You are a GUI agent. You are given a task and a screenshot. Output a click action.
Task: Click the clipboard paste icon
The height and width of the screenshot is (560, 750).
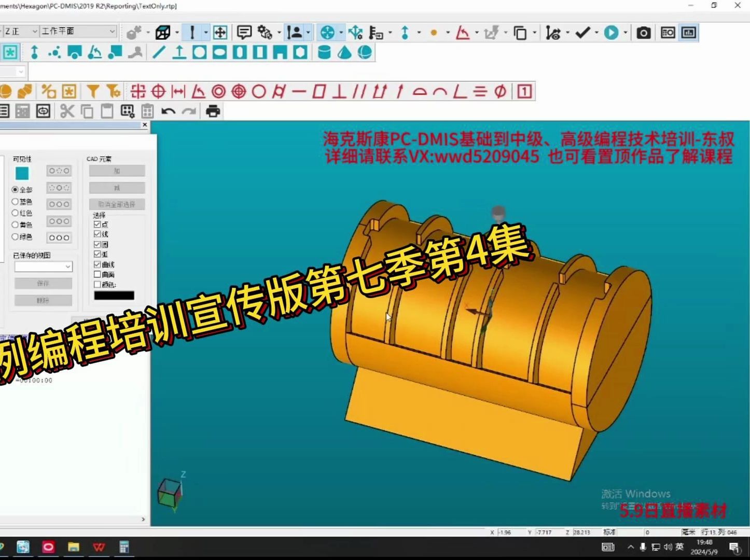(x=107, y=111)
